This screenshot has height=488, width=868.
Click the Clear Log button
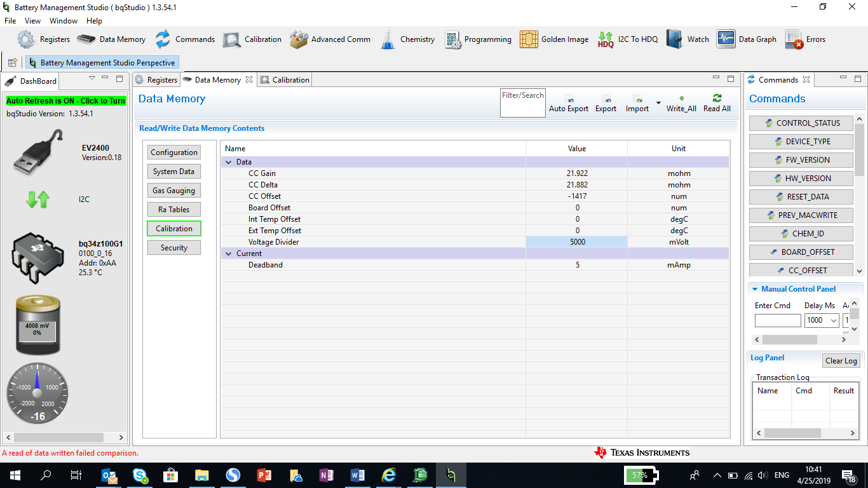pos(841,361)
